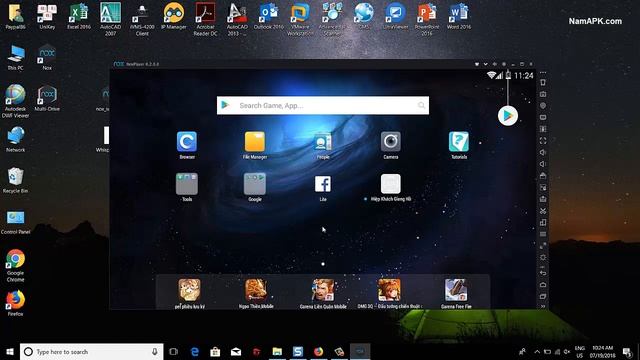Screen dimensions: 640x360
Task: Click Nox sidebar gear settings icon
Action: [x=543, y=258]
